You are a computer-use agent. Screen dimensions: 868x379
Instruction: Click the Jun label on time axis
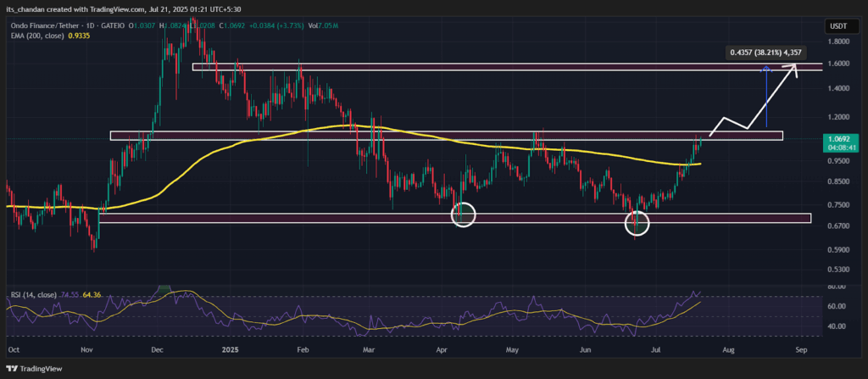(587, 350)
